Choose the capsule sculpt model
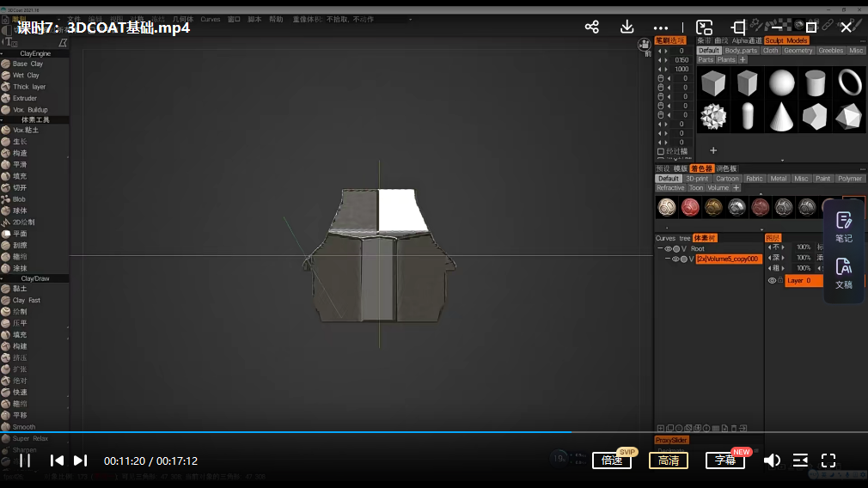The width and height of the screenshot is (868, 488). click(748, 117)
